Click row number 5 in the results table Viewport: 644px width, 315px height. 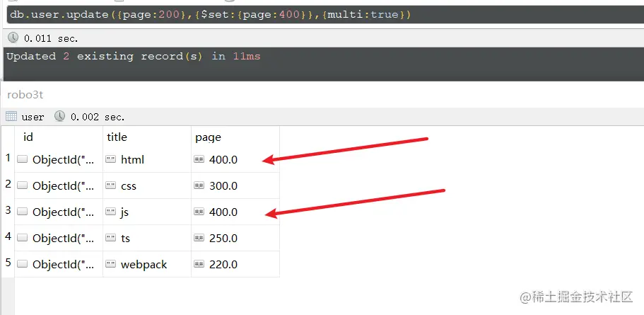click(8, 262)
